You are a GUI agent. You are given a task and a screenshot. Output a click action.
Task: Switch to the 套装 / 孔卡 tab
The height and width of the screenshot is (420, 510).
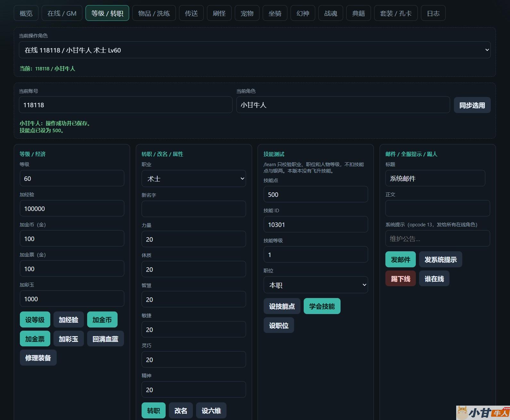click(396, 13)
